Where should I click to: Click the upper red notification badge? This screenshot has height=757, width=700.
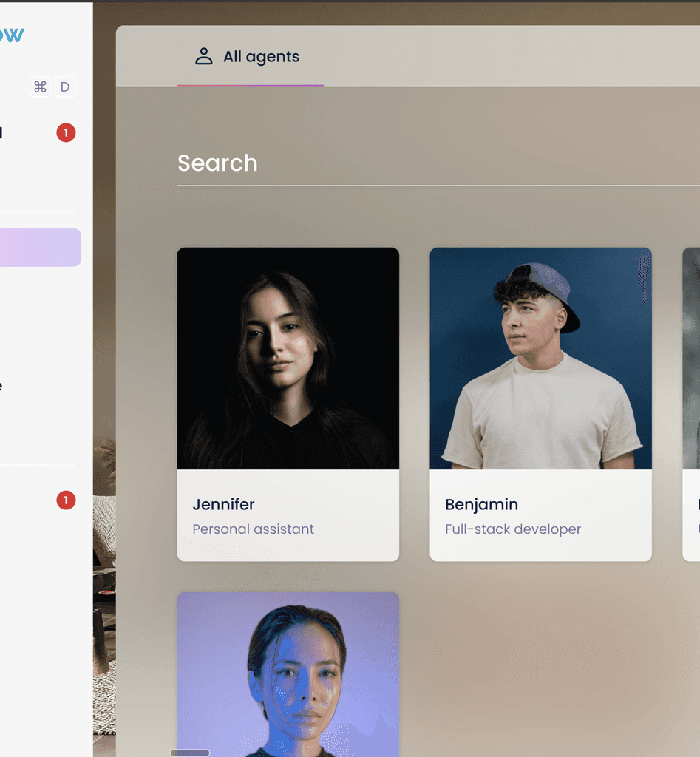click(x=66, y=133)
